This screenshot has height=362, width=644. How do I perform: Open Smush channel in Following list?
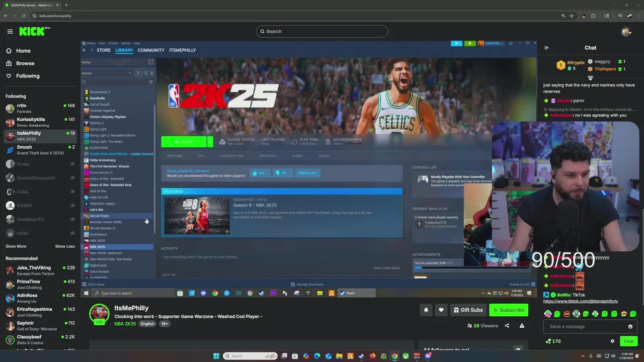tap(40, 150)
